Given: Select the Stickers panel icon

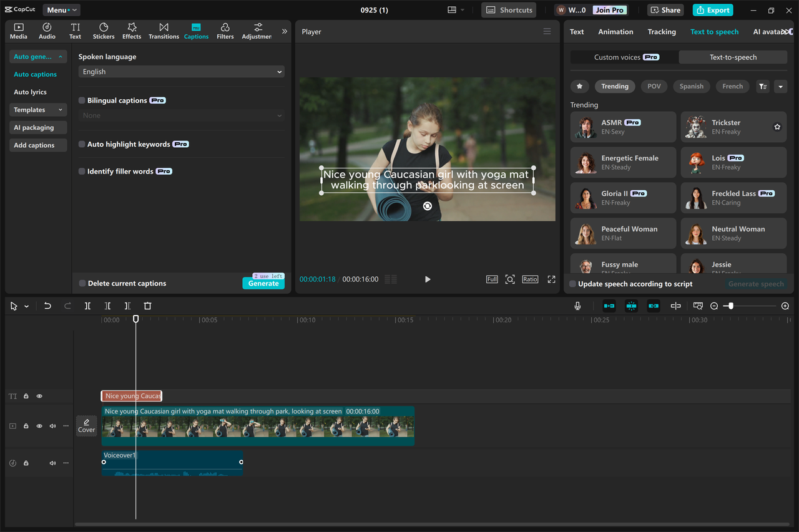Looking at the screenshot, I should pos(103,31).
